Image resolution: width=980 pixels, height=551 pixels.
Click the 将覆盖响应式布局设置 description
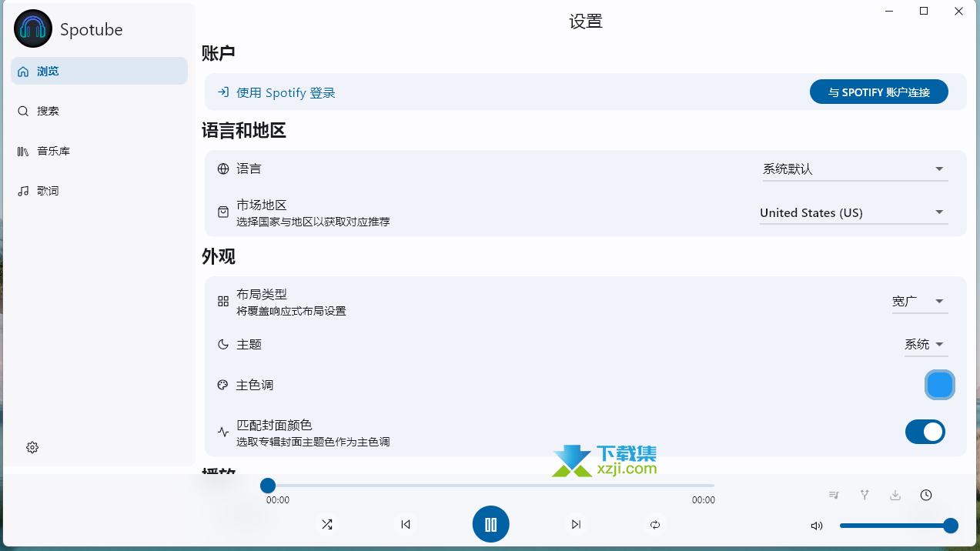pos(291,311)
